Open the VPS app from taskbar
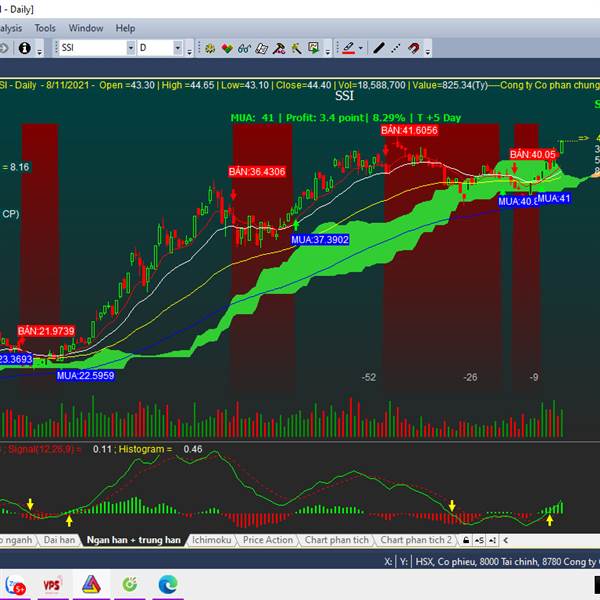The width and height of the screenshot is (600, 600). (53, 585)
